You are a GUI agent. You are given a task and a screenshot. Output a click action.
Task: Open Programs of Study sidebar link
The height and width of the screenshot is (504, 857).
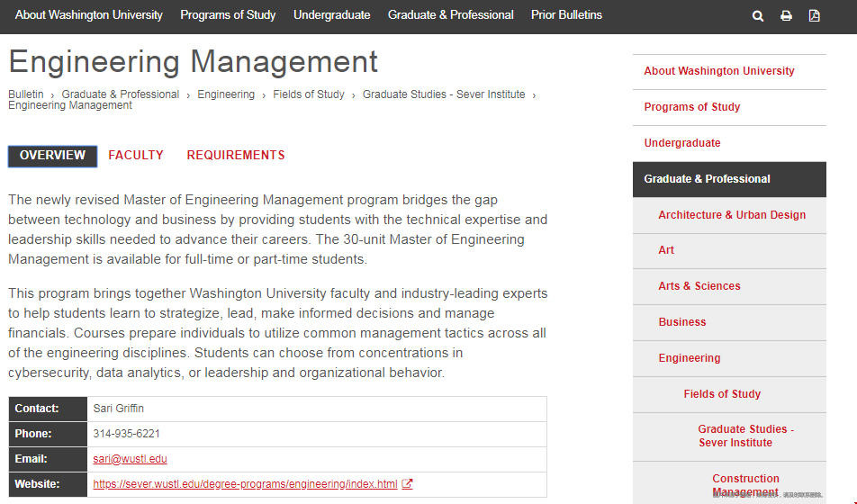[x=692, y=107]
